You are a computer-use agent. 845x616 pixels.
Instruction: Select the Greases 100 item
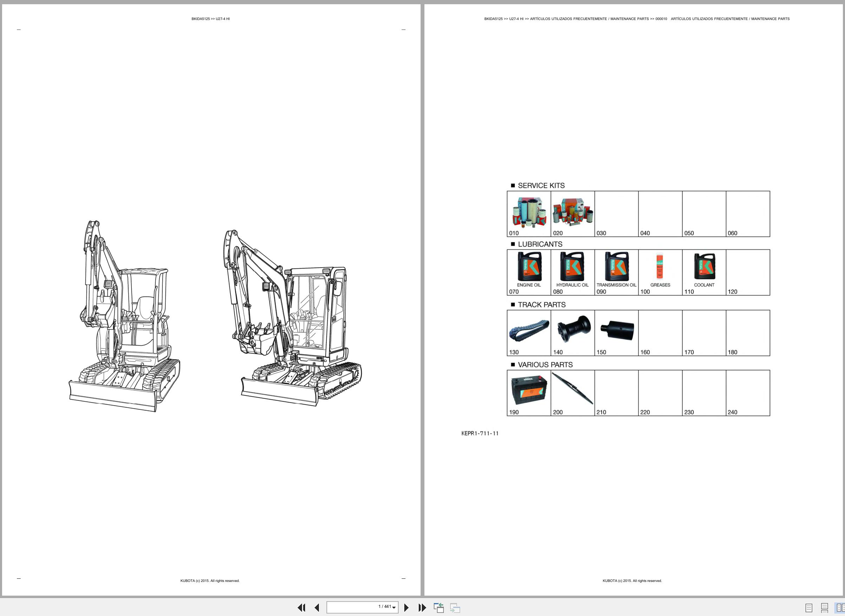tap(660, 272)
